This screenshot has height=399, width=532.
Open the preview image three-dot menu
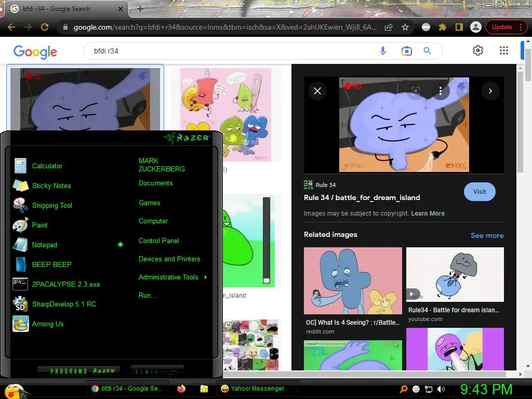(441, 90)
